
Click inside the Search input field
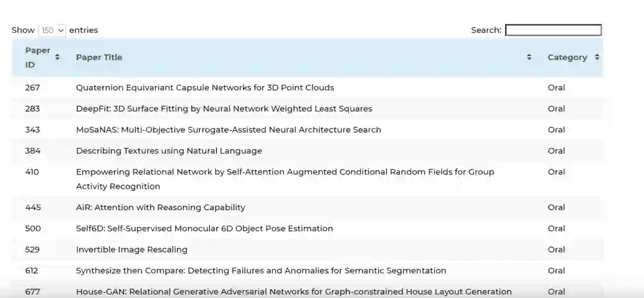click(x=553, y=30)
